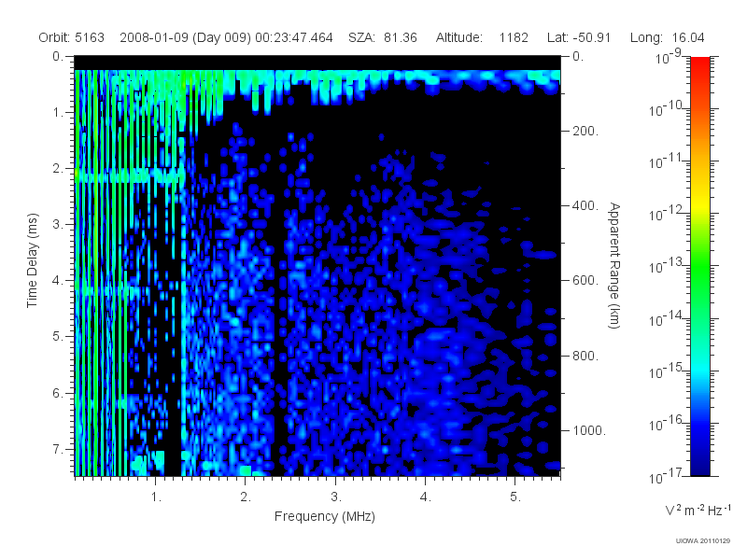Click the Orbit: 5163 header text
The image size is (747, 560).
click(72, 37)
